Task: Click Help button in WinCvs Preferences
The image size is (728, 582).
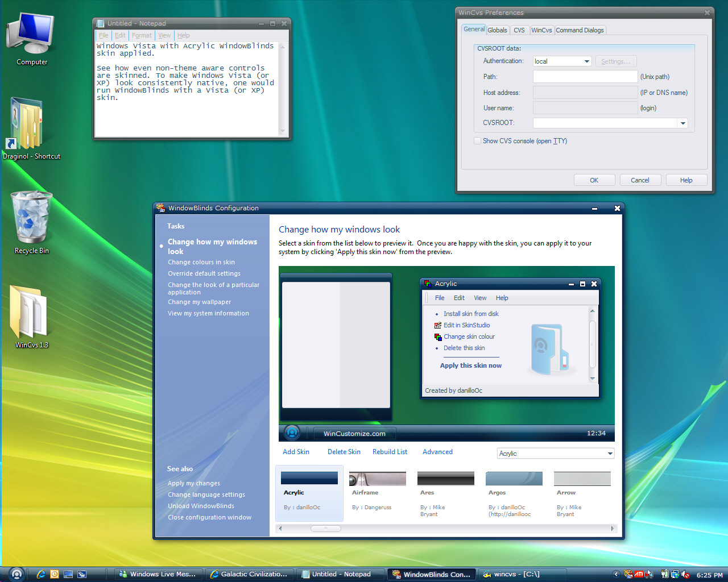Action: pyautogui.click(x=686, y=180)
